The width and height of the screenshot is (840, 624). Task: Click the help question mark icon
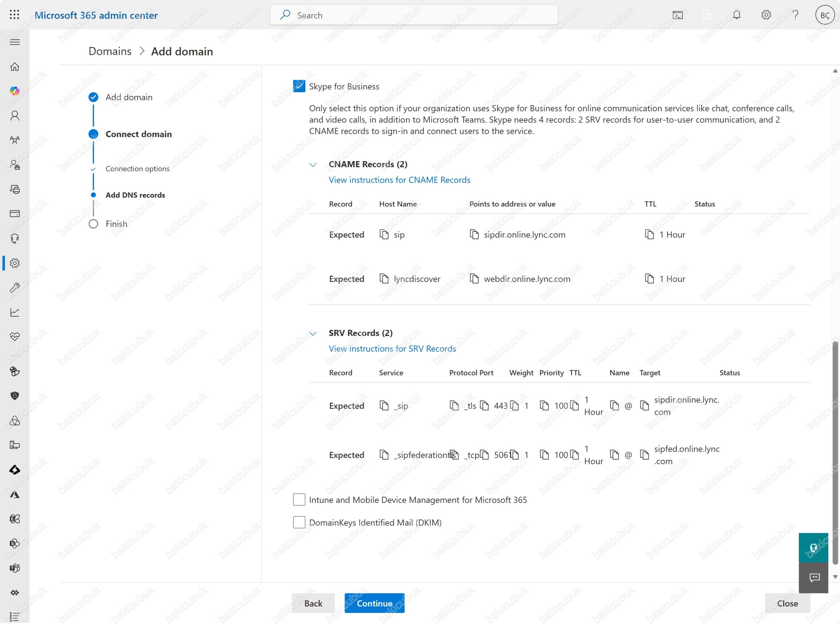pos(795,15)
